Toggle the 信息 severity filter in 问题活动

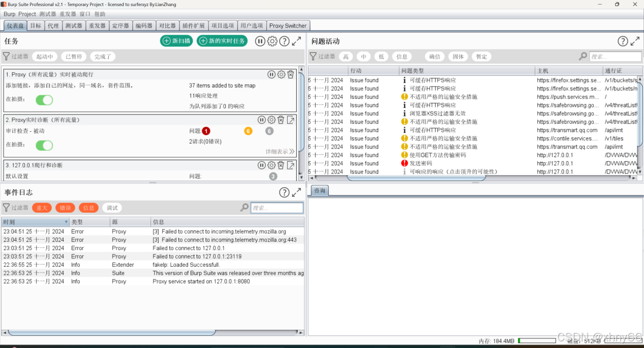pos(402,56)
